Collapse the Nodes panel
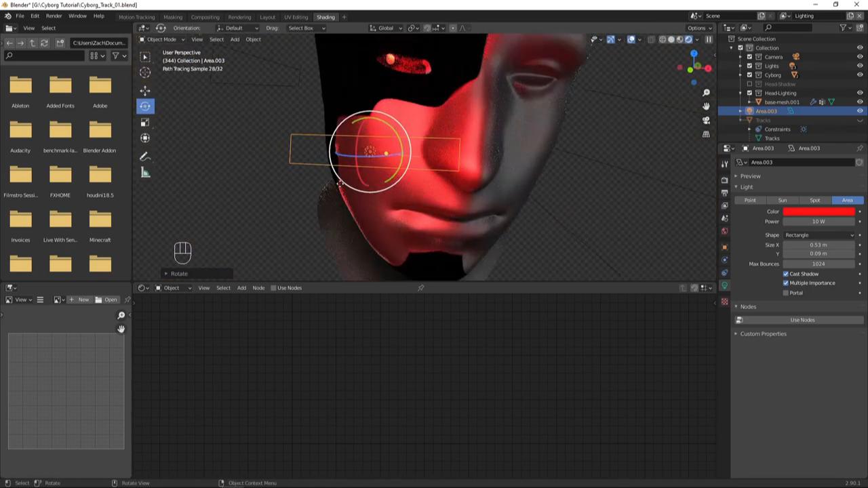 [747, 306]
